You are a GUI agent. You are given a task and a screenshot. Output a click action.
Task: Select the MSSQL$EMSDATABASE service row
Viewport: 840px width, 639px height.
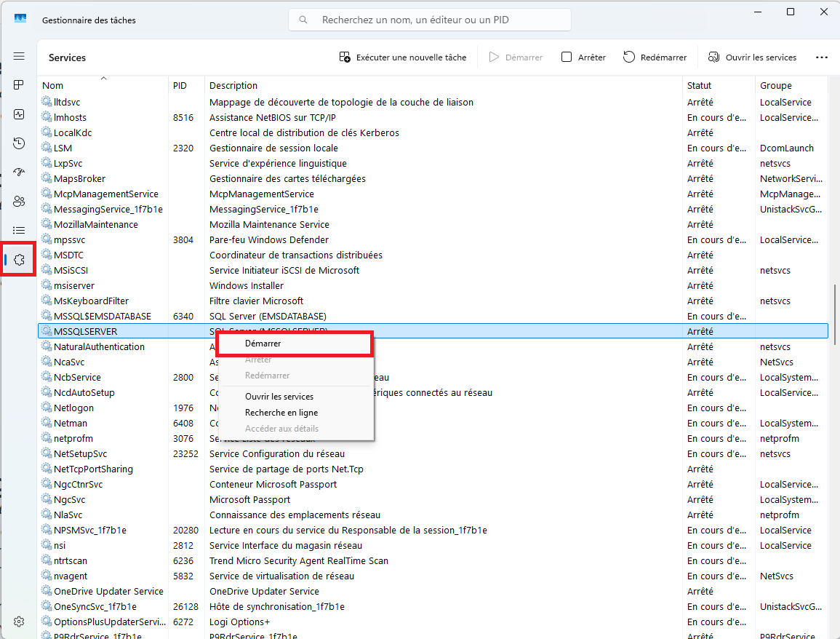433,316
